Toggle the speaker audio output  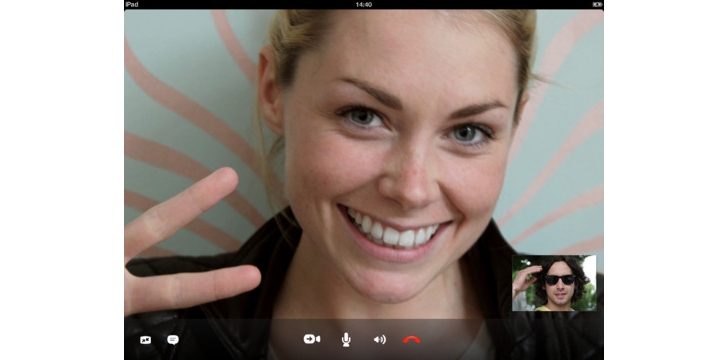[379, 340]
